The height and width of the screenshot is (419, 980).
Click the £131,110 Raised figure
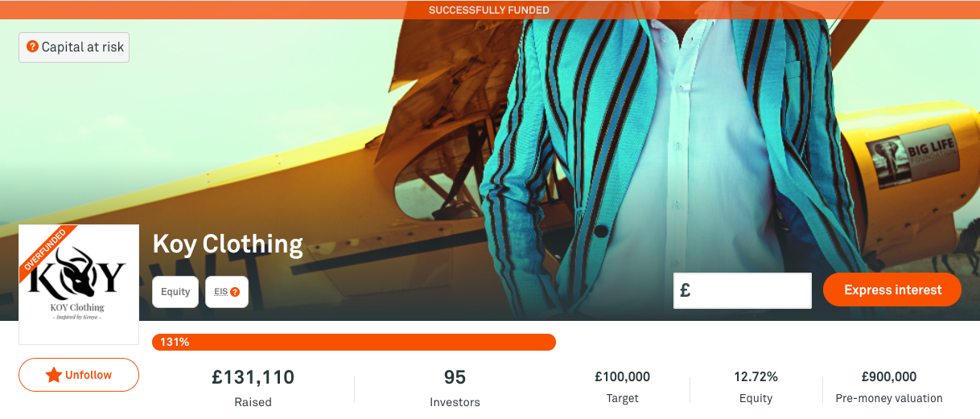[253, 377]
